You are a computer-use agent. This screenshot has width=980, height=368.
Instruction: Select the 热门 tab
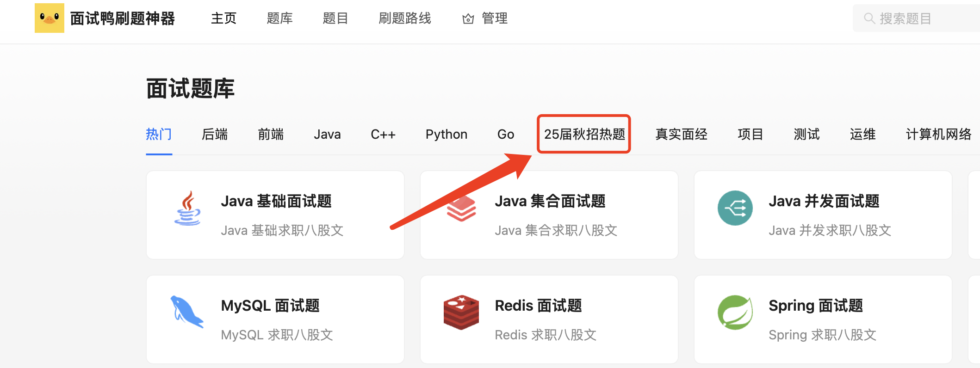pyautogui.click(x=159, y=134)
